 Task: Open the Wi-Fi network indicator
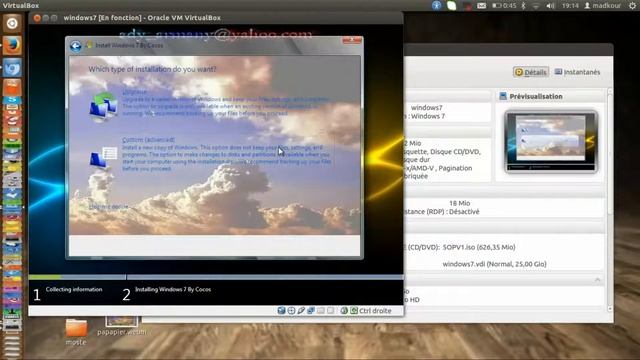tap(536, 5)
